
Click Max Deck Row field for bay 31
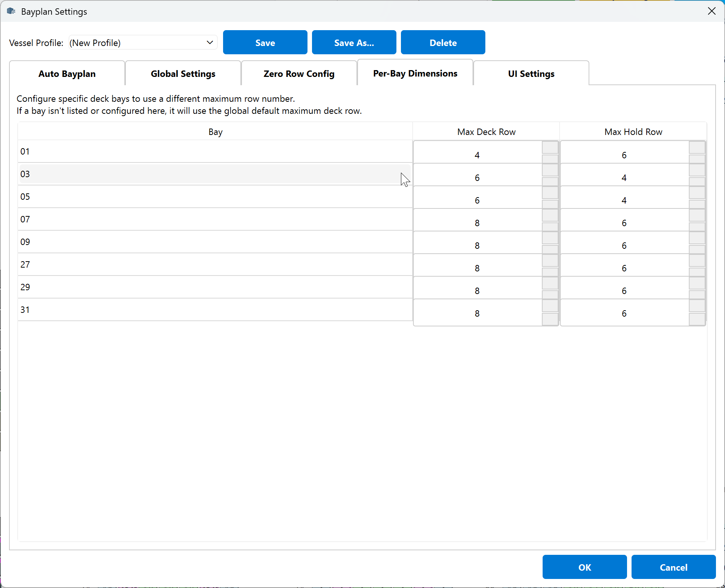(477, 313)
